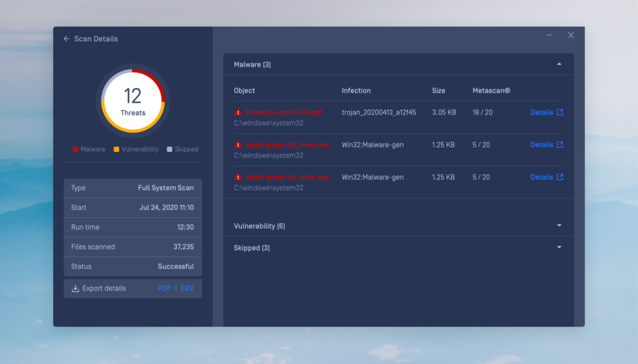Click the red Malware legend square
The image size is (638, 364).
pos(76,149)
